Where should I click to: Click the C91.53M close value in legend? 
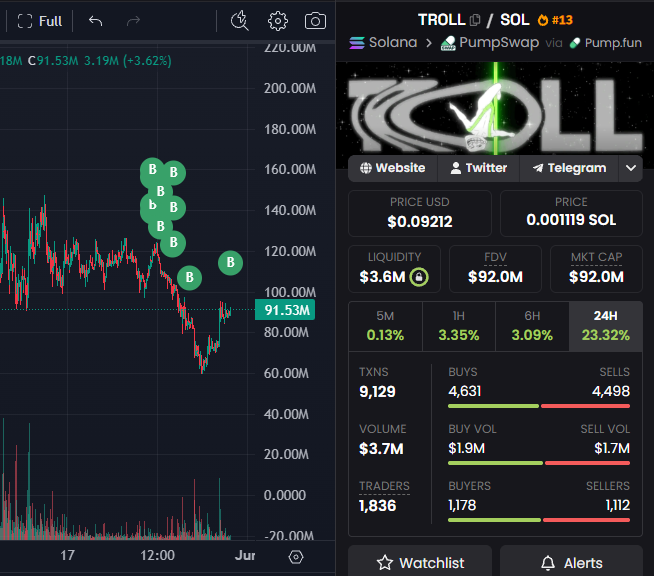[53, 61]
